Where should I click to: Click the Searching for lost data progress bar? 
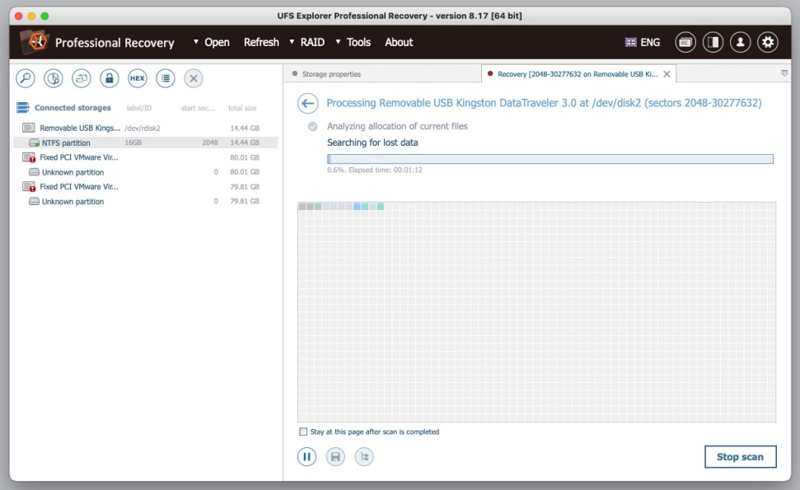click(550, 158)
